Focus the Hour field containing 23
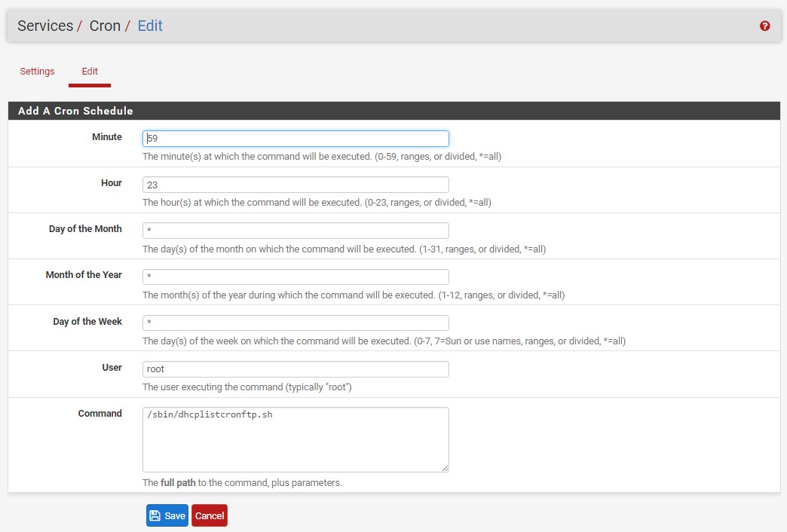The width and height of the screenshot is (787, 532). [296, 185]
